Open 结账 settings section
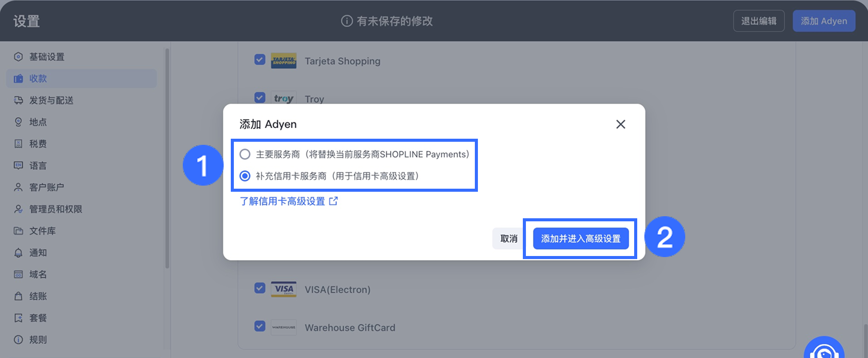 (82, 296)
